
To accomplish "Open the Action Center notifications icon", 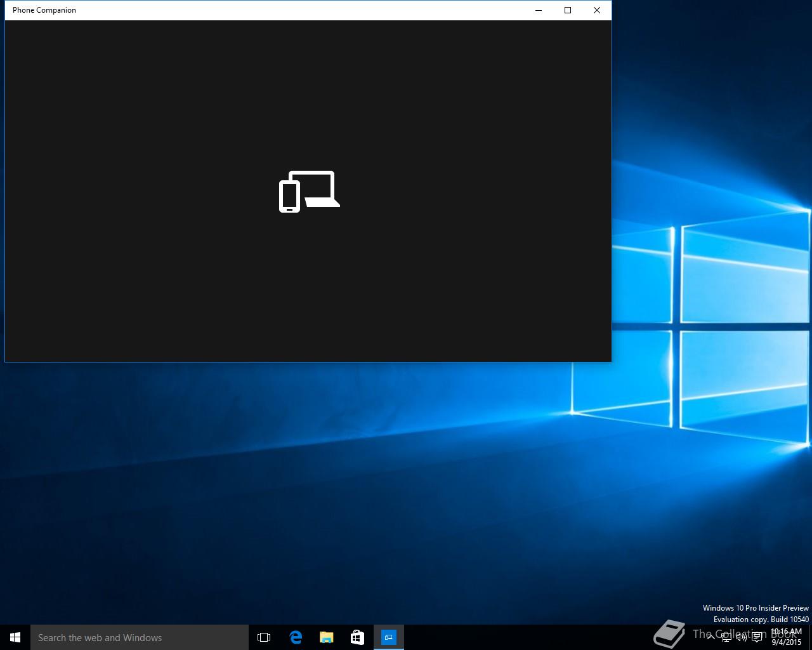I will tap(757, 637).
